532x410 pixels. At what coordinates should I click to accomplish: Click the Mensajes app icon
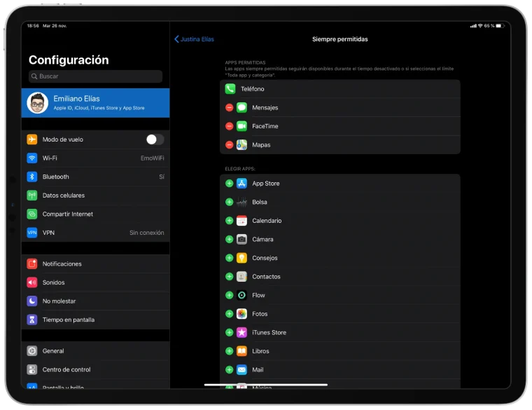pos(241,108)
